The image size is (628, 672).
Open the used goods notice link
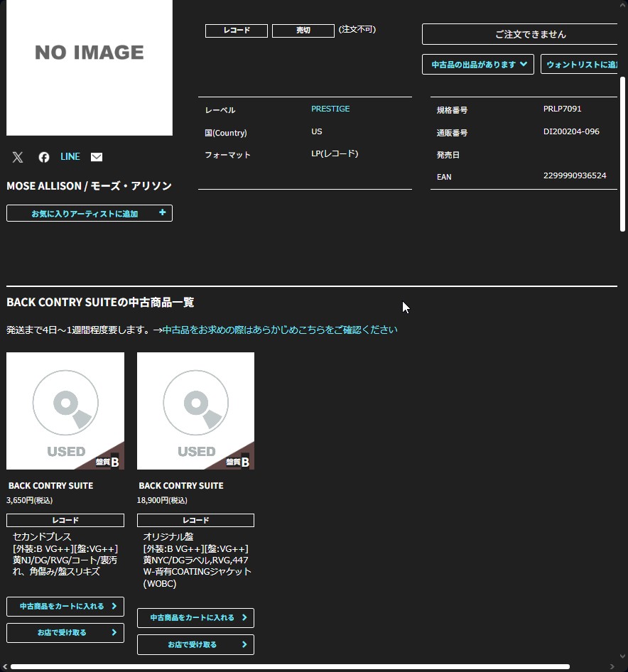tap(280, 330)
